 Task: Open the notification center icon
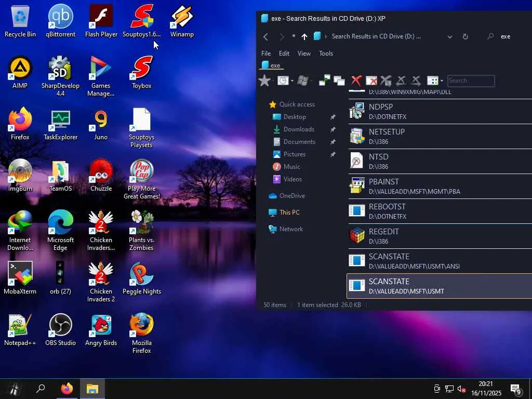point(516,389)
